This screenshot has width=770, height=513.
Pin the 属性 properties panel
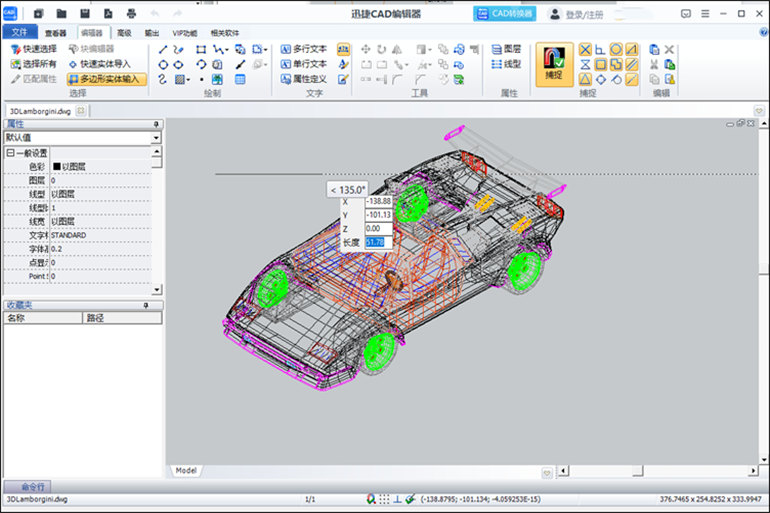point(156,124)
